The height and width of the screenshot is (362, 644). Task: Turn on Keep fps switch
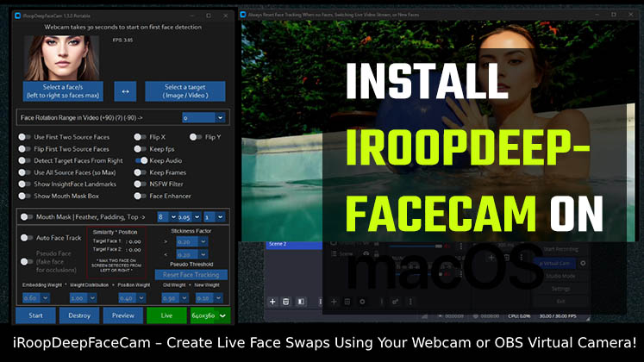tap(140, 149)
